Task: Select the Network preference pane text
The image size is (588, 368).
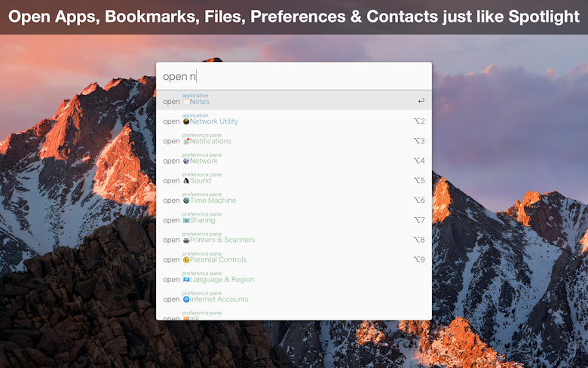Action: 204,161
